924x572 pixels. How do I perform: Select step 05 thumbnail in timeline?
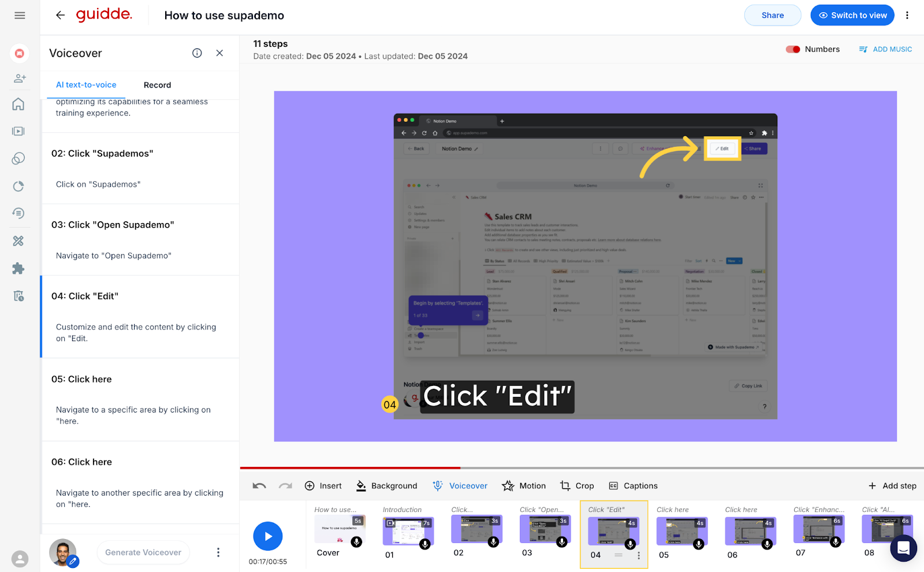pos(682,531)
